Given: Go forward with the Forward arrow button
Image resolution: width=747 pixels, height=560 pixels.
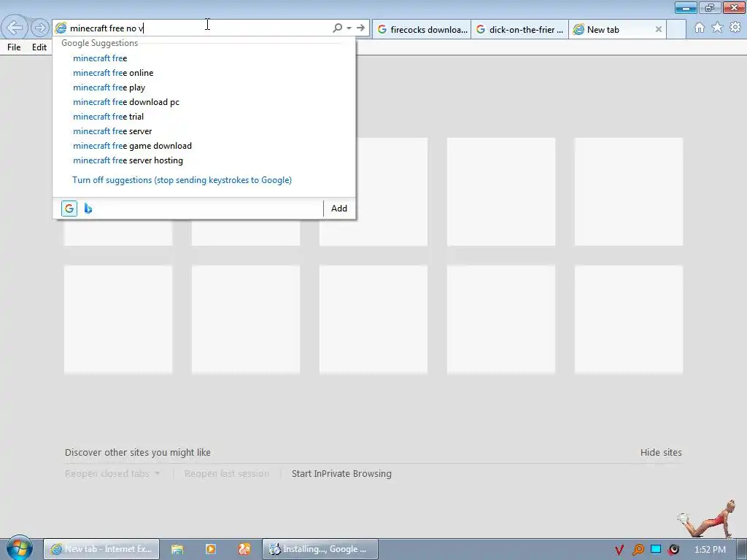Looking at the screenshot, I should pos(40,28).
